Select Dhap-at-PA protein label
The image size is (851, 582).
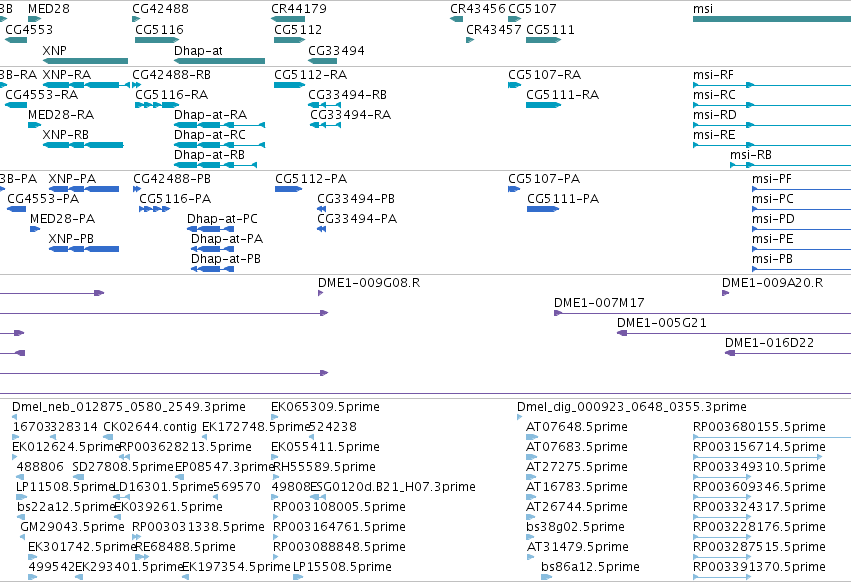pos(227,239)
